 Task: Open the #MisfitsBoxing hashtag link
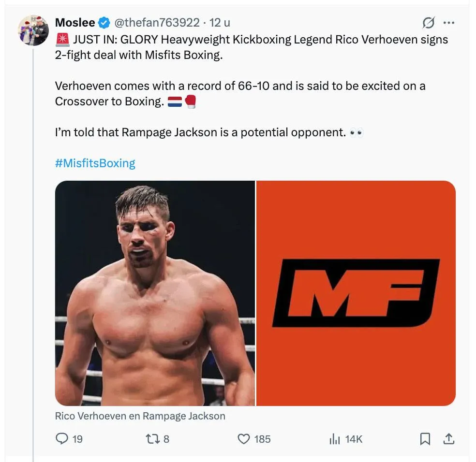point(95,163)
